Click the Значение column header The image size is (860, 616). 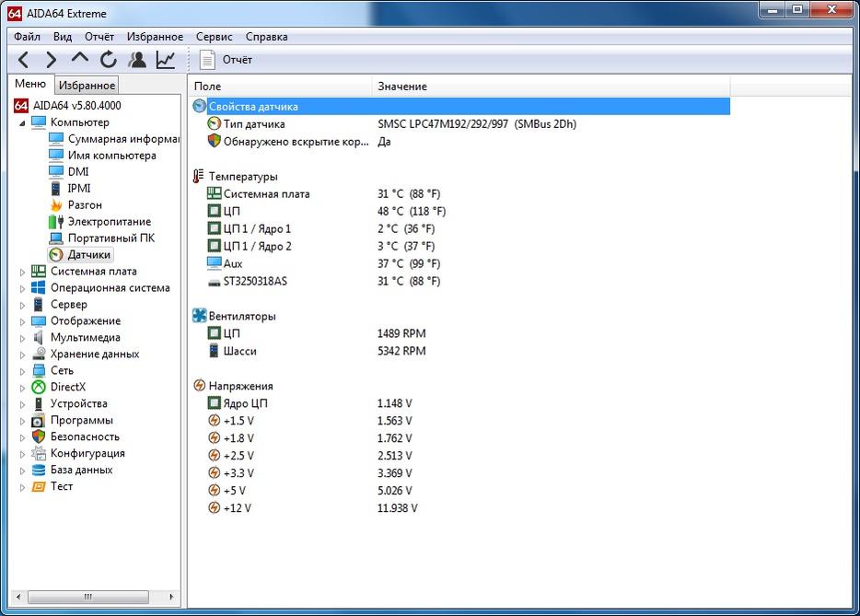pos(552,87)
